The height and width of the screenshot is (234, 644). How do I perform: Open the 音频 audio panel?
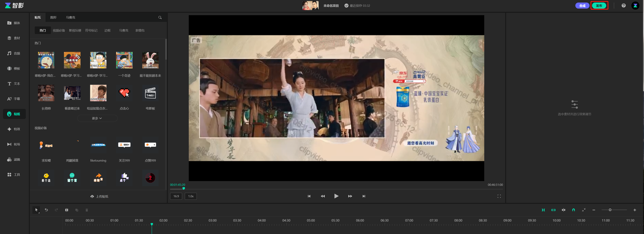pos(14,53)
